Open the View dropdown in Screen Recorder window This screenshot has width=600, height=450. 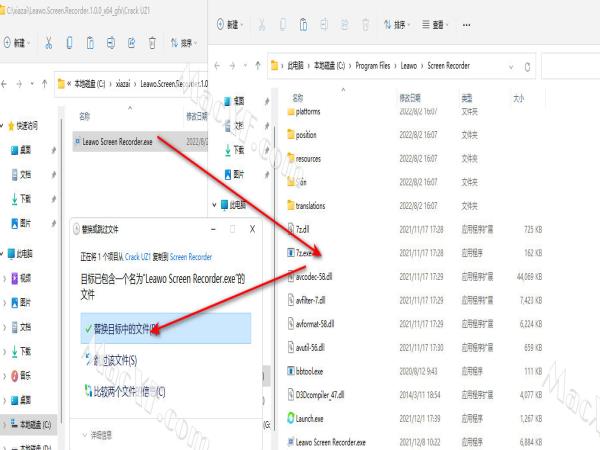435,25
